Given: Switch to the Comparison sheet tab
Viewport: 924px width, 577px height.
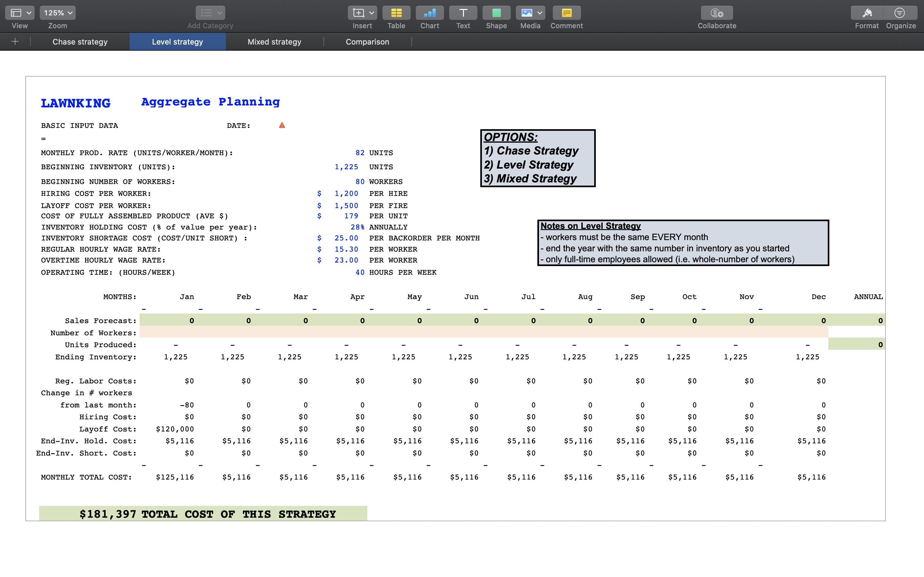Looking at the screenshot, I should tap(367, 42).
